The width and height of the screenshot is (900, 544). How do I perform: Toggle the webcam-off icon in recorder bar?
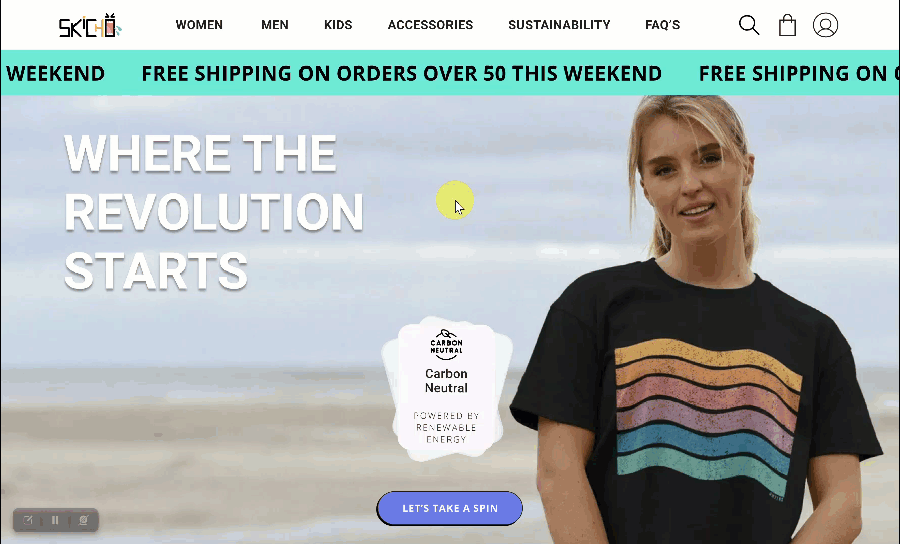pyautogui.click(x=83, y=520)
